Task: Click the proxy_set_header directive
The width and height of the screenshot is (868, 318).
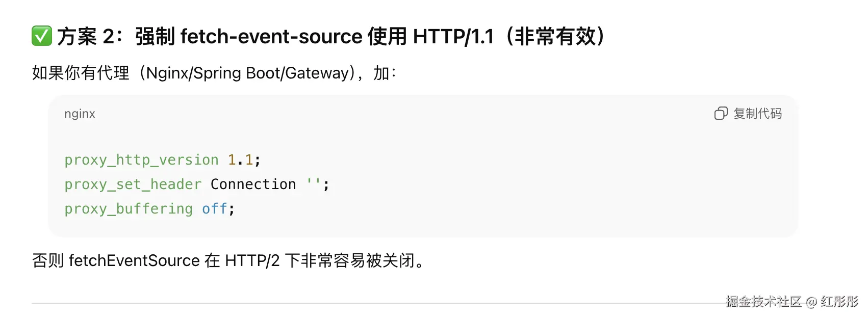Action: click(x=133, y=184)
